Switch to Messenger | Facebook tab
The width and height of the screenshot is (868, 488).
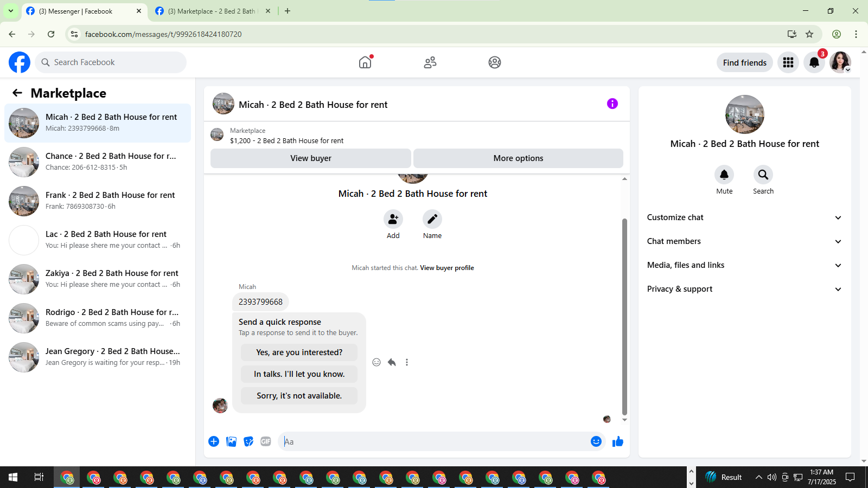coord(84,11)
